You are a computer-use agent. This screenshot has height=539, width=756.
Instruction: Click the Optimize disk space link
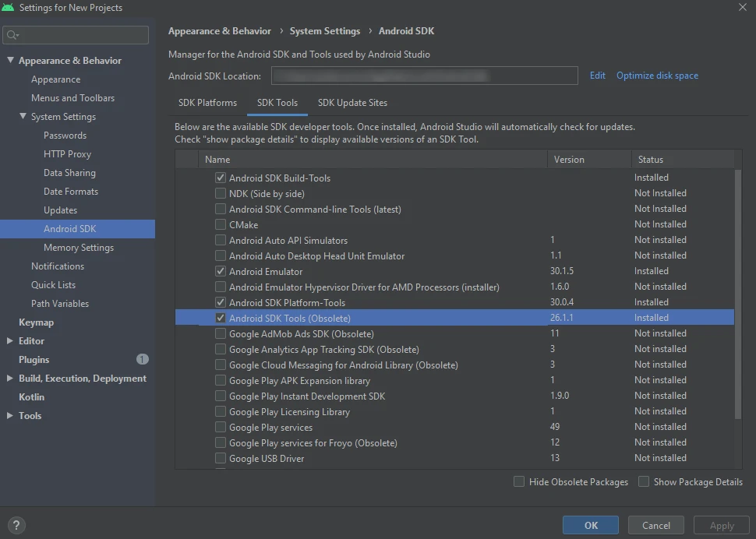[657, 76]
